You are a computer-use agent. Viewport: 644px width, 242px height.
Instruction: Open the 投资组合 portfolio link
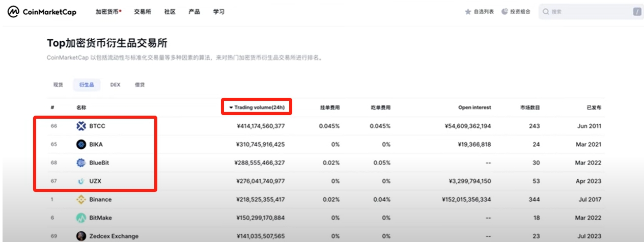[x=516, y=12]
